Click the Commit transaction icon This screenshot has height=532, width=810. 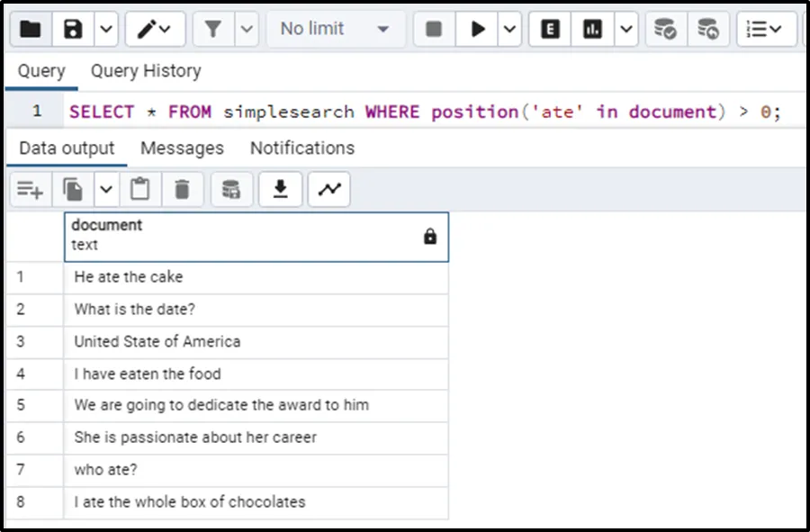pyautogui.click(x=665, y=30)
